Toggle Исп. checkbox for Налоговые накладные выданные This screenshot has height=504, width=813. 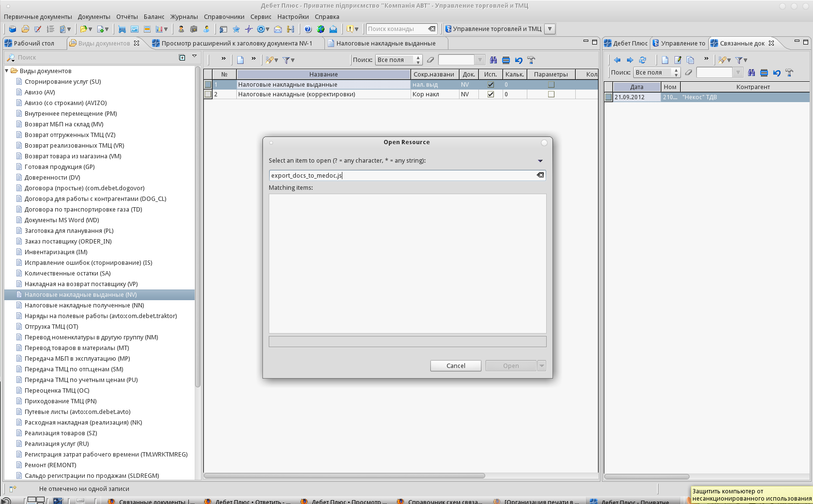click(491, 84)
